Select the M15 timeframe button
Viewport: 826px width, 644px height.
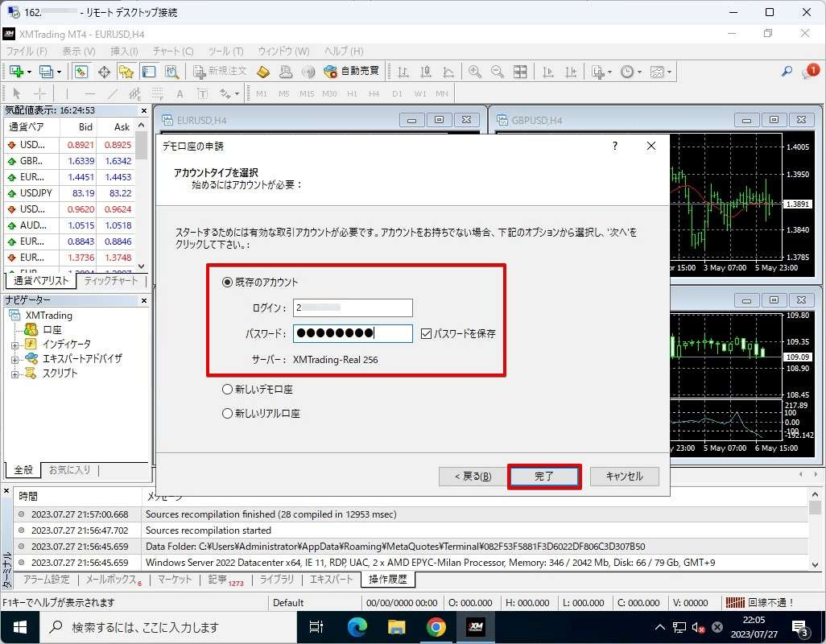307,93
